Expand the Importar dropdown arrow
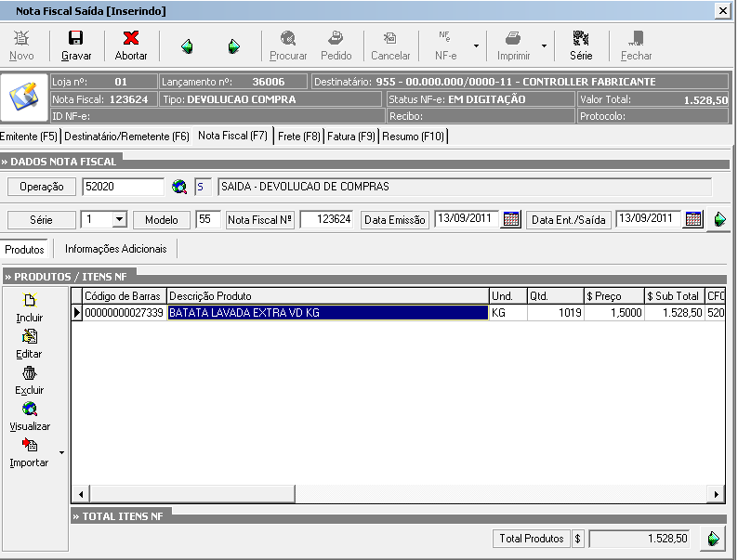Screen dimensions: 738x560 [x=61, y=453]
